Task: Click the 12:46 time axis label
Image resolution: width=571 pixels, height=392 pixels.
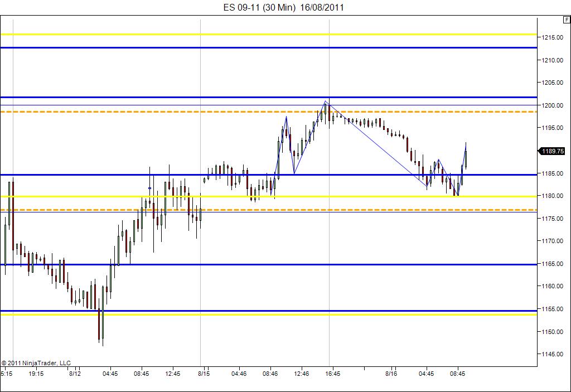Action: 302,374
